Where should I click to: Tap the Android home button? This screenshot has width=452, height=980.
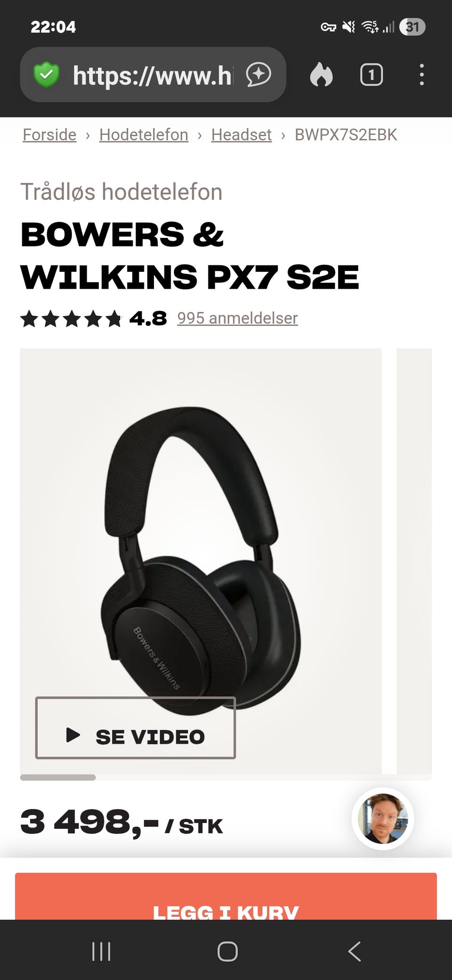pyautogui.click(x=227, y=951)
